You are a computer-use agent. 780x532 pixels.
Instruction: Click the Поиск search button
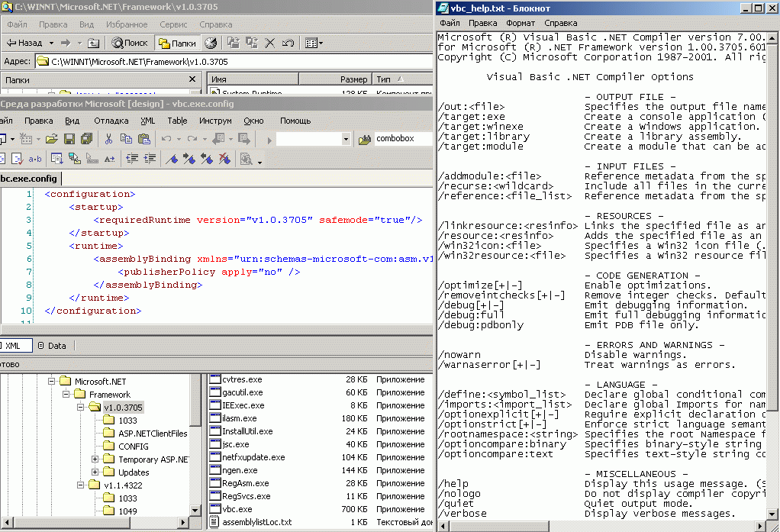tap(129, 44)
